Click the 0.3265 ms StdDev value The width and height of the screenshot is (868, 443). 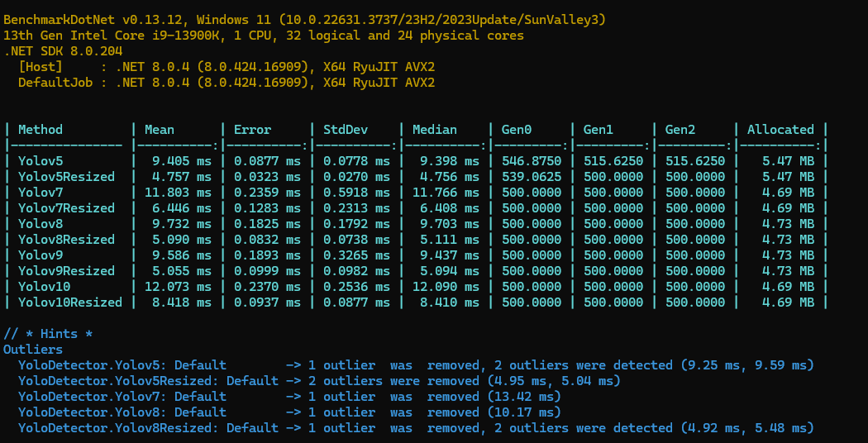coord(357,255)
